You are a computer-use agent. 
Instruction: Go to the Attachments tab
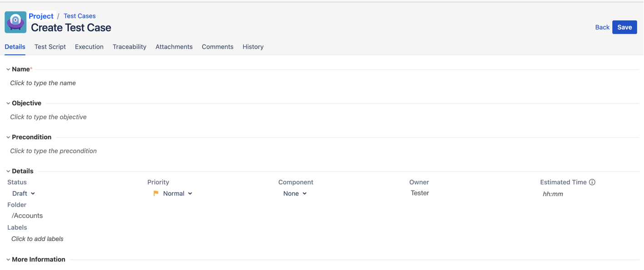click(174, 47)
